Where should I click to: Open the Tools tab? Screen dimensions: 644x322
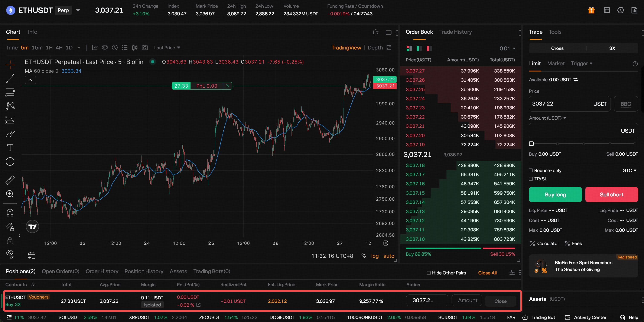pyautogui.click(x=555, y=32)
